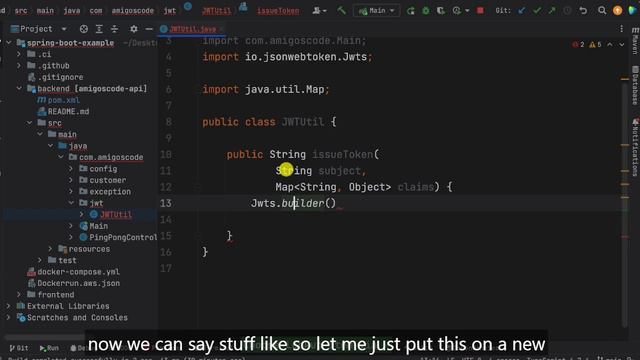Screen dimensions: 640x360
Task: Open the profiler options dropdown arrow
Action: click(467, 11)
